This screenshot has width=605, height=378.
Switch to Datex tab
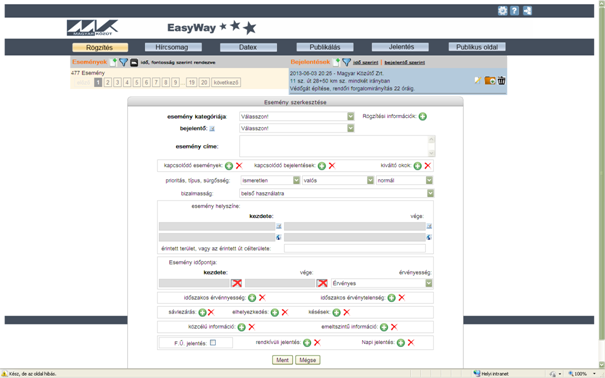click(x=248, y=47)
